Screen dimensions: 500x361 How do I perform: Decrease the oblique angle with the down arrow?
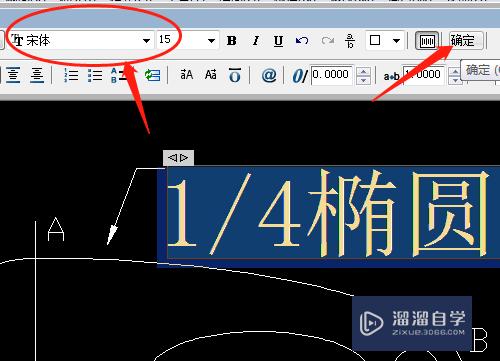363,80
